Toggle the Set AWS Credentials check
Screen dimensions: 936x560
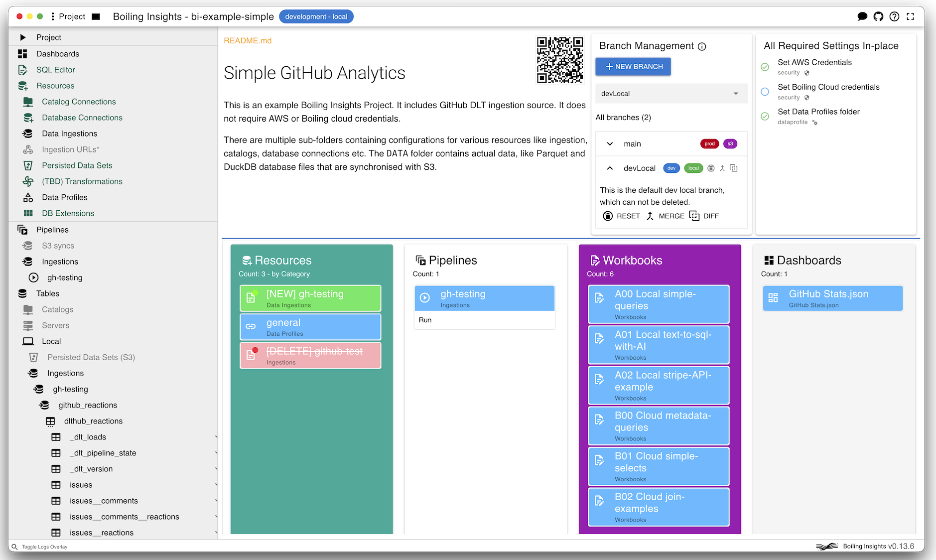tap(765, 67)
